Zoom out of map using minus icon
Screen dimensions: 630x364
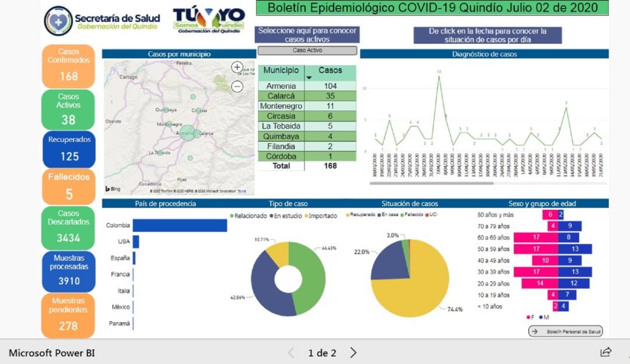point(237,86)
